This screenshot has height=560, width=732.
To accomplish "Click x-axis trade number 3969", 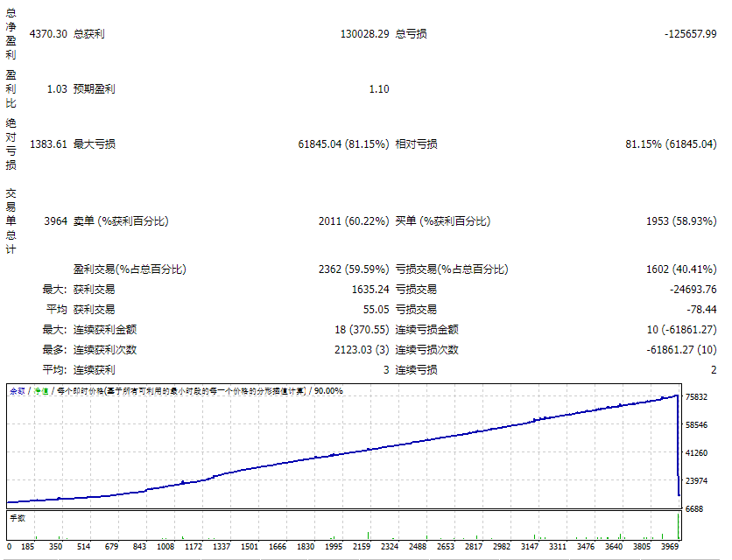I will coord(670,547).
